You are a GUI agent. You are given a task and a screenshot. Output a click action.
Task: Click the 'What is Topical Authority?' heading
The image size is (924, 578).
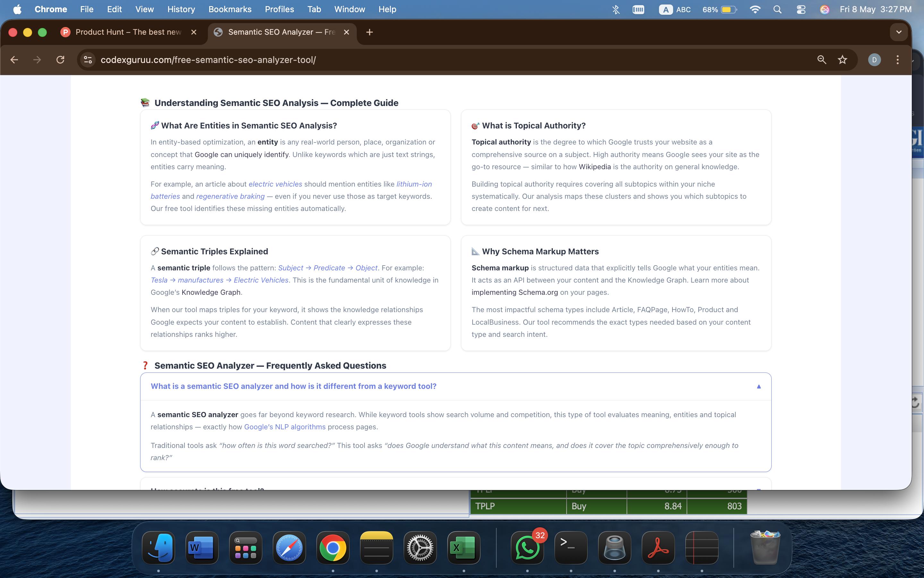tap(534, 125)
